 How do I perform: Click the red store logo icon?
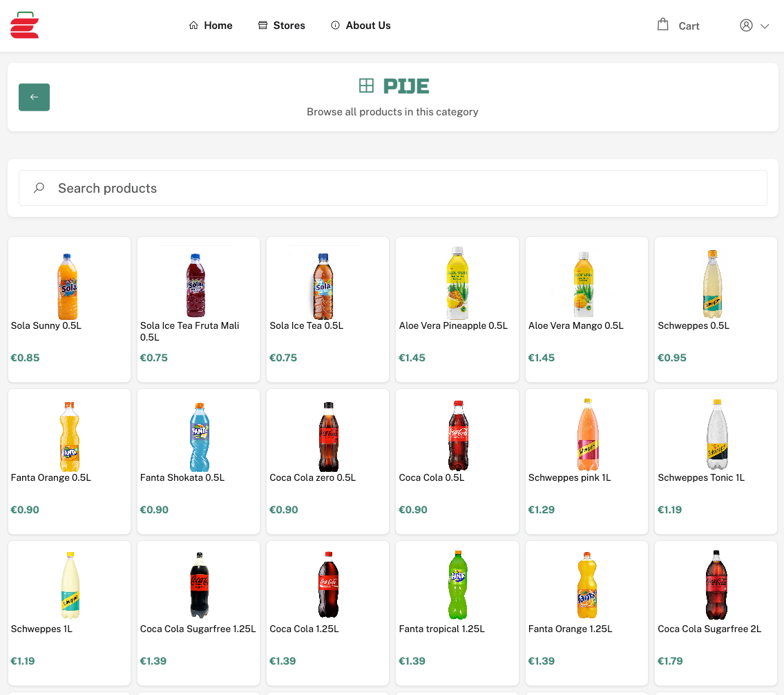pos(24,26)
